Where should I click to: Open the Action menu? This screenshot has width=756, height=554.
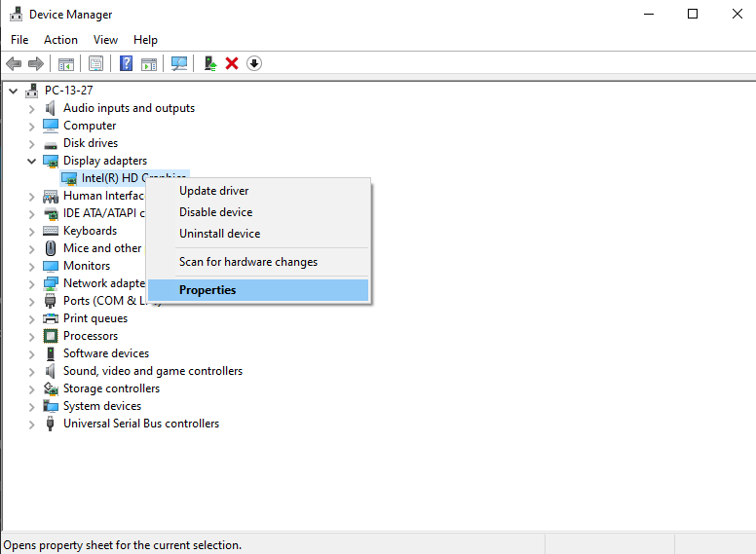pos(60,40)
